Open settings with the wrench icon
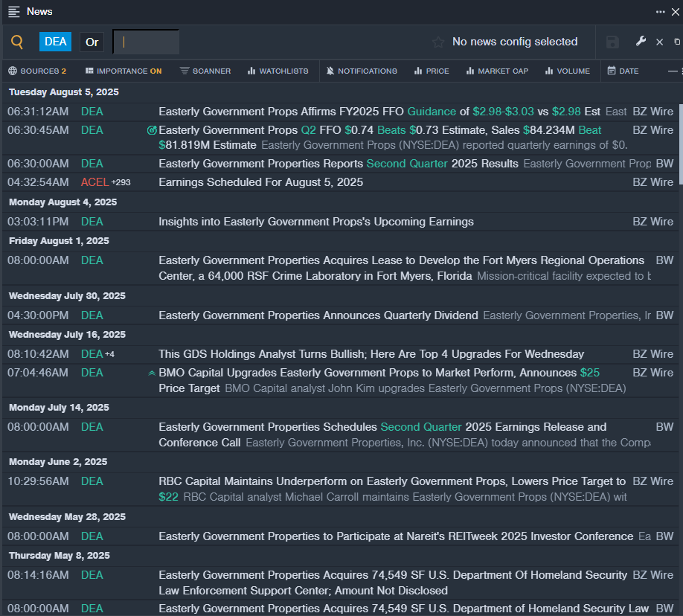This screenshot has width=683, height=616. click(x=641, y=42)
